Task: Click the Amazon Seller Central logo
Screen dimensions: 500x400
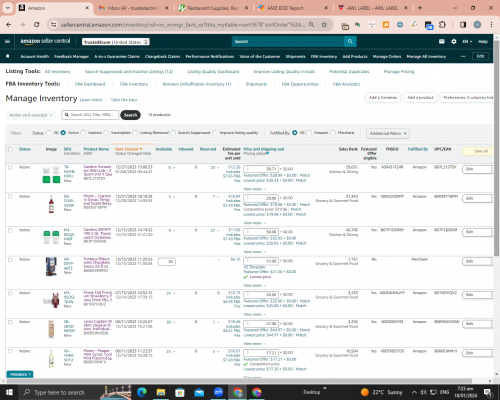Action: tap(45, 41)
